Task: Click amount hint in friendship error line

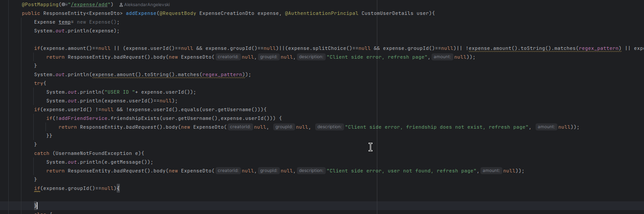Action: pos(546,127)
